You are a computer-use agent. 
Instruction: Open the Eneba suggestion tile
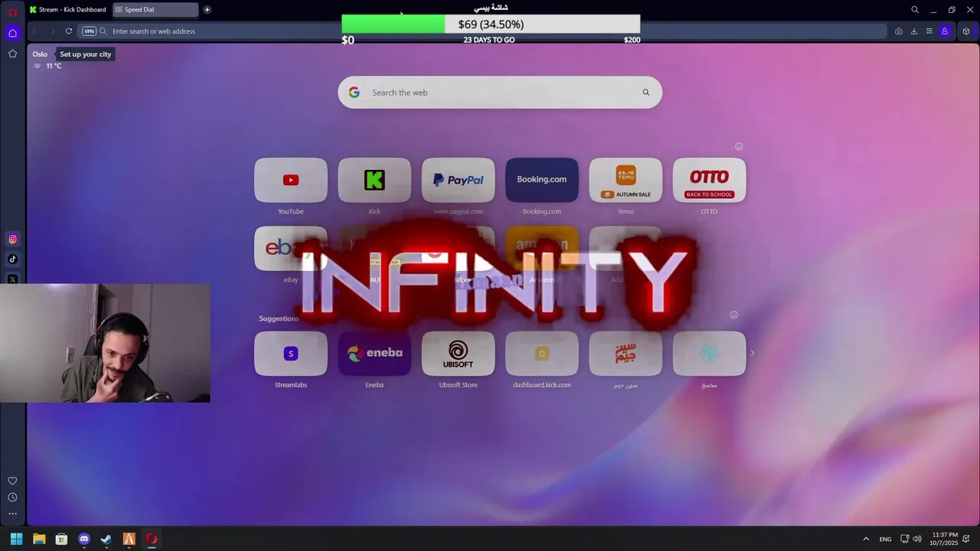coord(374,354)
